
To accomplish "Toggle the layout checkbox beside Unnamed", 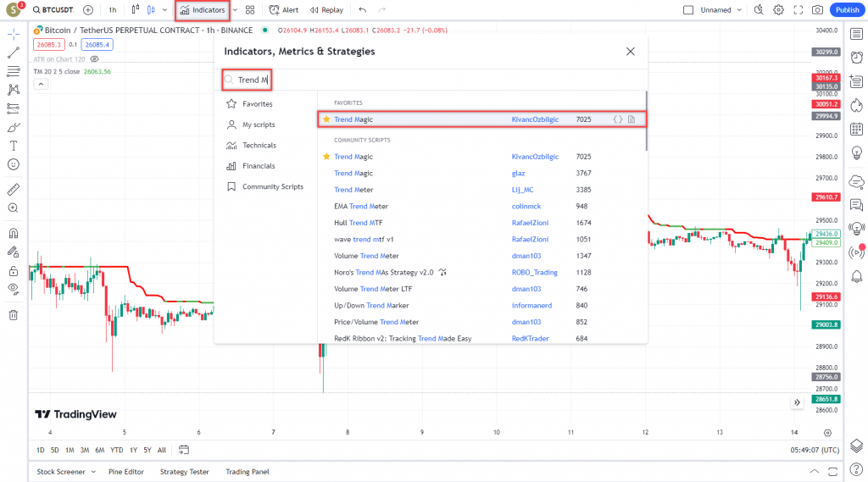I will pyautogui.click(x=688, y=10).
